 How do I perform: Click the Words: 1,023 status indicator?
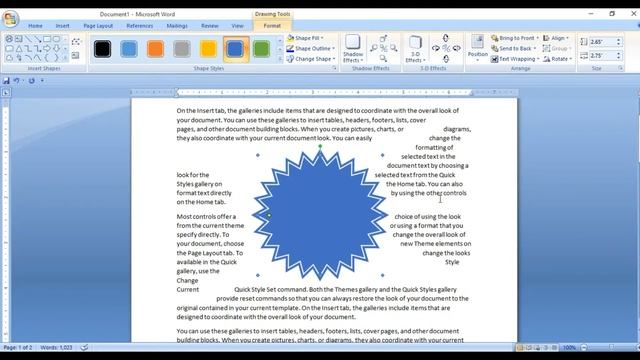(x=56, y=347)
